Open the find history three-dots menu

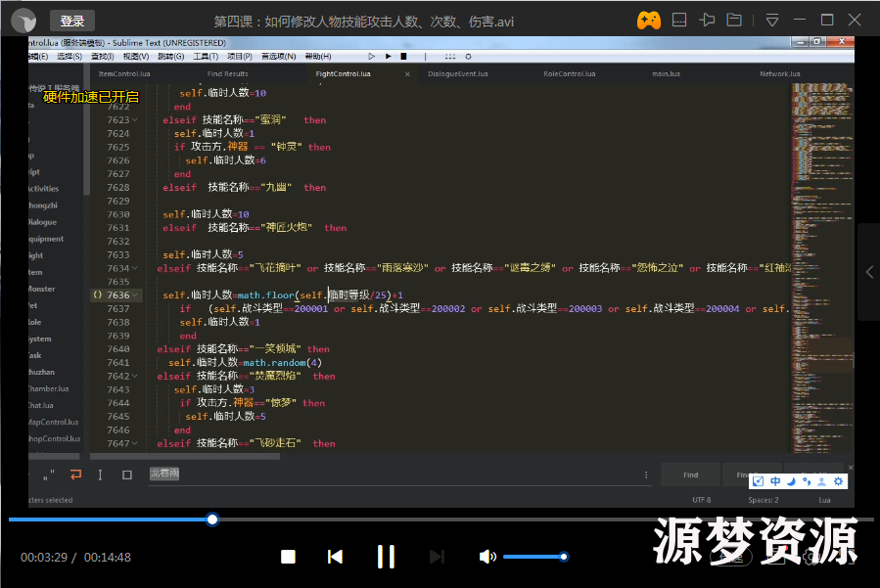pos(646,475)
